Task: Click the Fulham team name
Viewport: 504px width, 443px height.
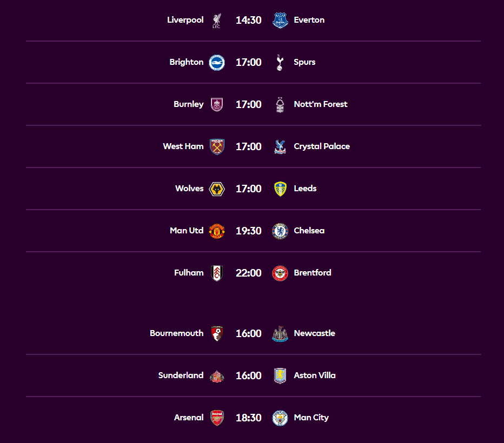Action: click(x=189, y=273)
